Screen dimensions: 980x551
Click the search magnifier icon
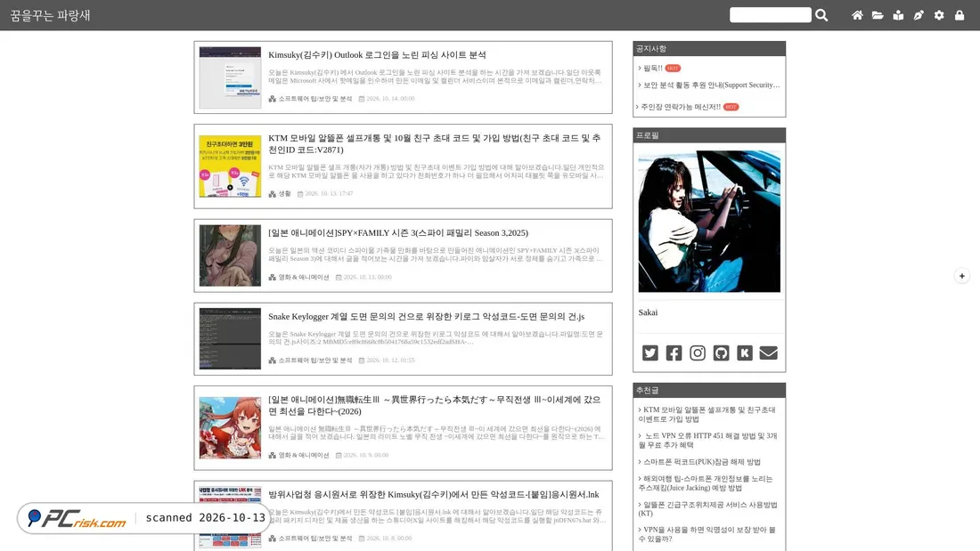821,15
